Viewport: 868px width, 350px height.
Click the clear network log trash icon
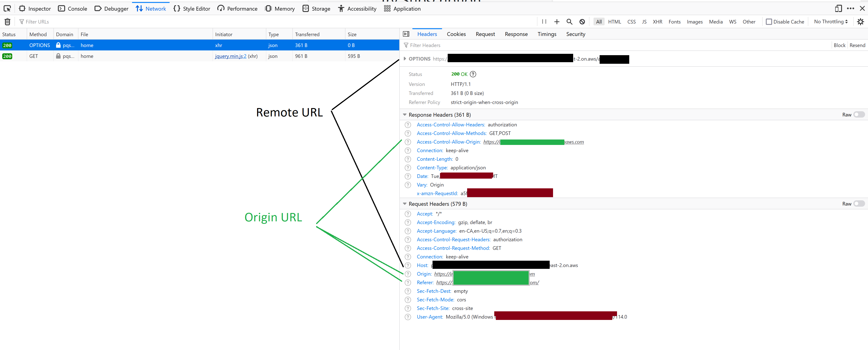pos(7,21)
